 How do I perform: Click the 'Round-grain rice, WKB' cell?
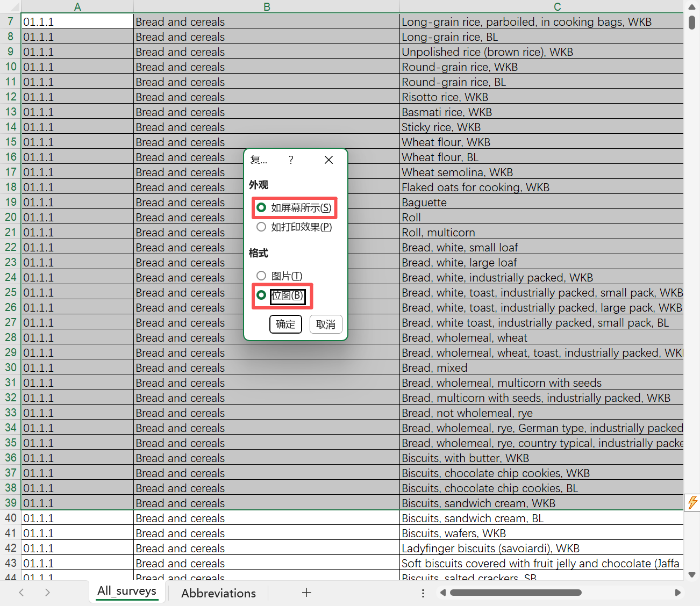(541, 67)
